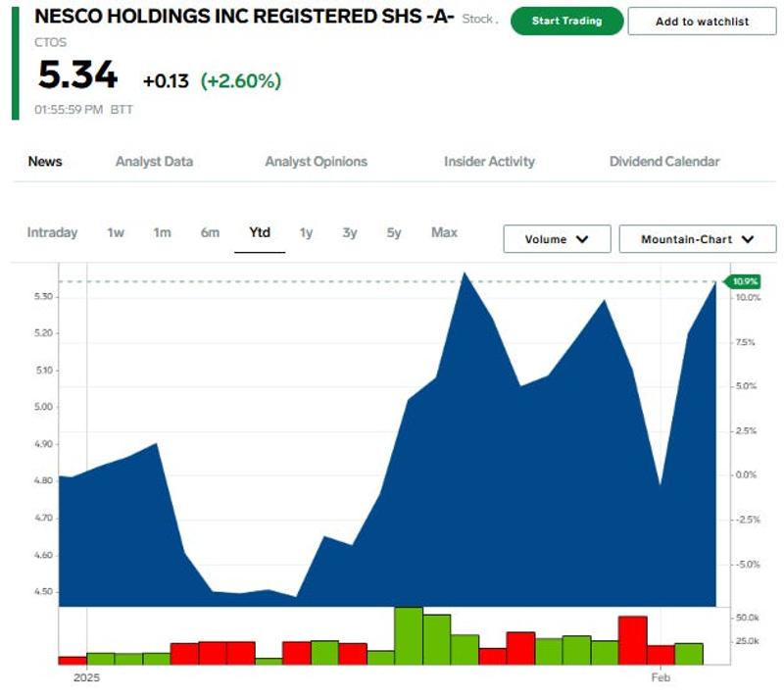Click the 50.0k volume axis label
The width and height of the screenshot is (784, 697).
[747, 618]
